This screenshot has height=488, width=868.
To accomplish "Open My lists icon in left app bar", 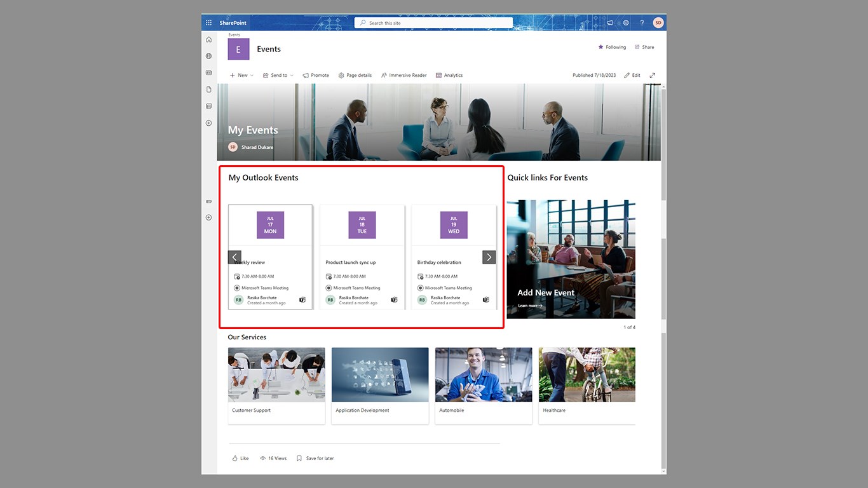I will [x=208, y=106].
